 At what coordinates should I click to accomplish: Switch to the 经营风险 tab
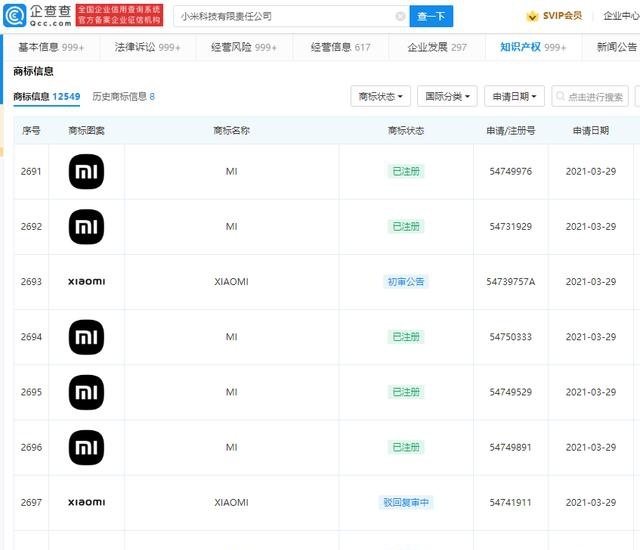click(244, 47)
